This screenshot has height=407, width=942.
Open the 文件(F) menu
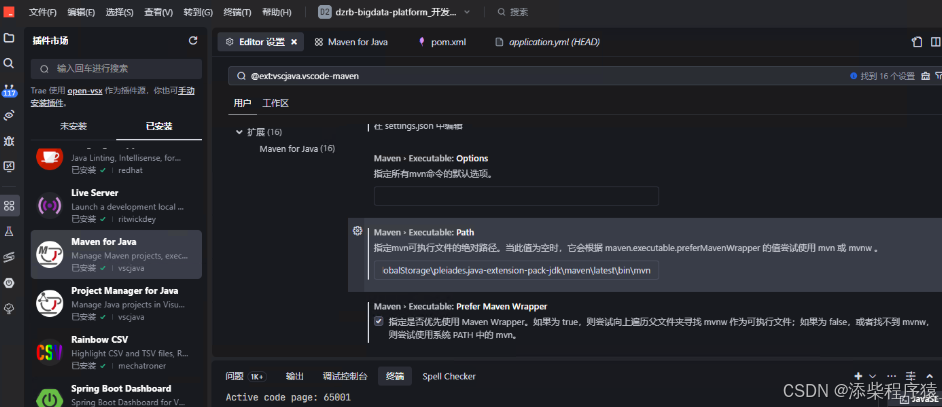pyautogui.click(x=43, y=12)
